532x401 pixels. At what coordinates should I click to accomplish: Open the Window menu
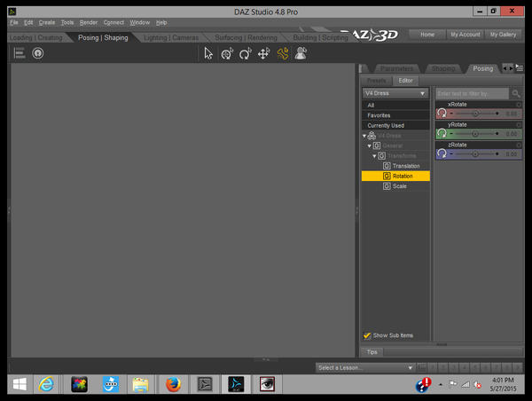click(139, 22)
